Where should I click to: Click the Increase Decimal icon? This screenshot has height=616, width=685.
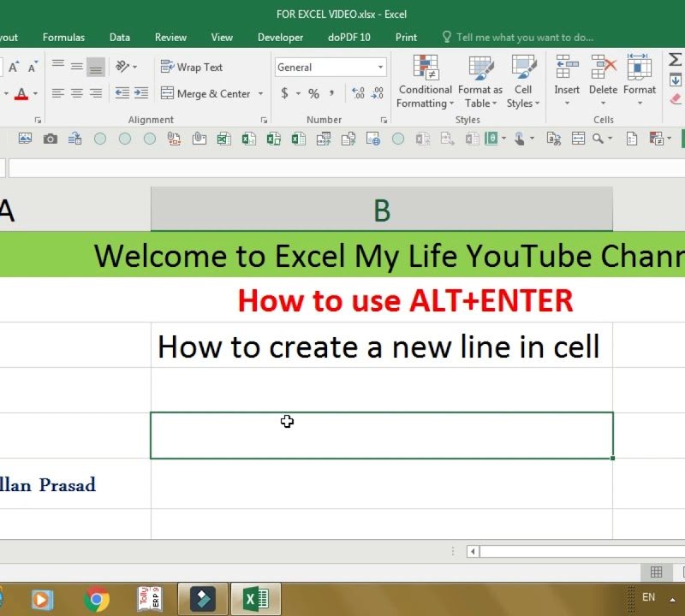point(358,93)
